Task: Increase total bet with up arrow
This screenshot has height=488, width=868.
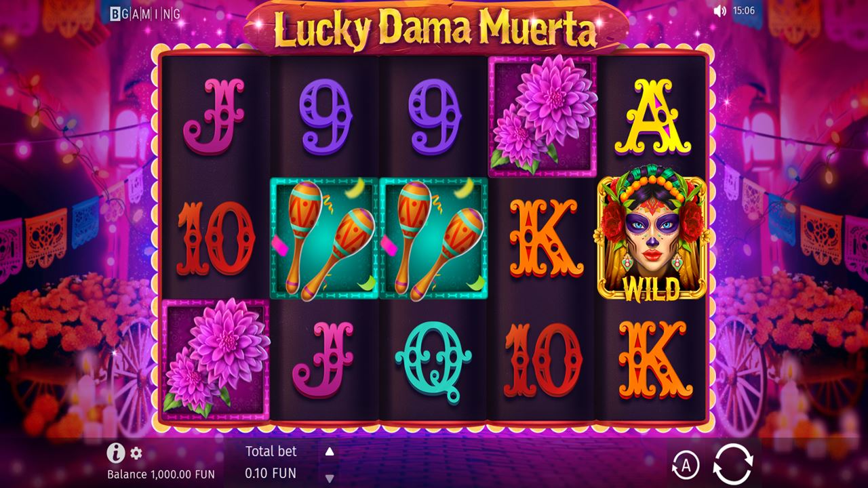Action: 330,451
